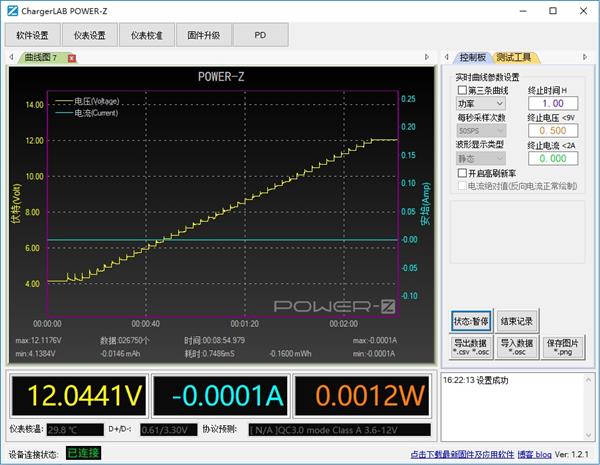Click the 0.0012W power readout
600x465 pixels.
(362, 396)
